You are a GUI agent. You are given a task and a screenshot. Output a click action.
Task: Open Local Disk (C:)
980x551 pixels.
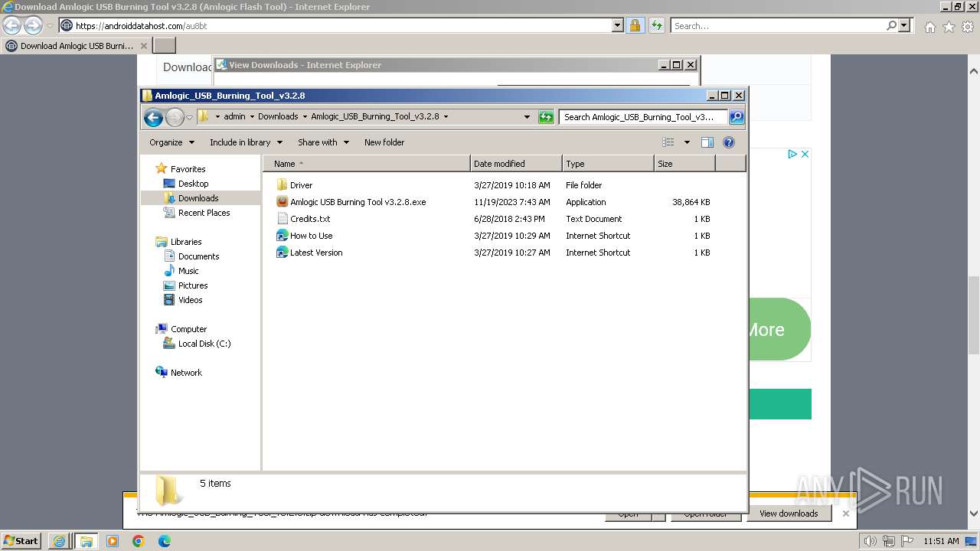tap(204, 344)
